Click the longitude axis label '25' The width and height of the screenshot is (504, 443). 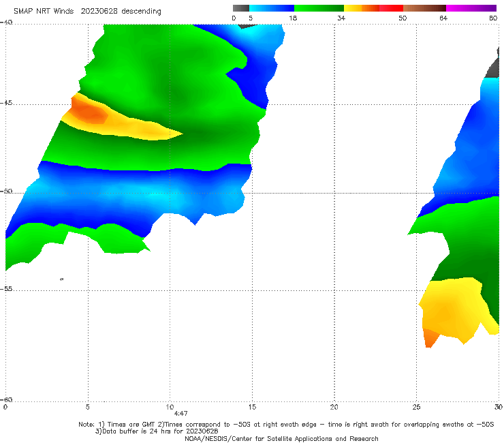(416, 407)
